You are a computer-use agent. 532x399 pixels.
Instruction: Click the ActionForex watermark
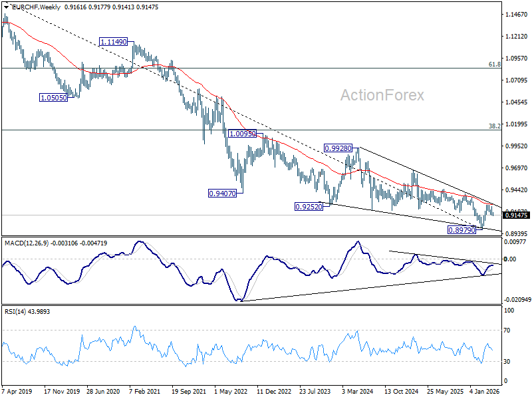pyautogui.click(x=382, y=95)
